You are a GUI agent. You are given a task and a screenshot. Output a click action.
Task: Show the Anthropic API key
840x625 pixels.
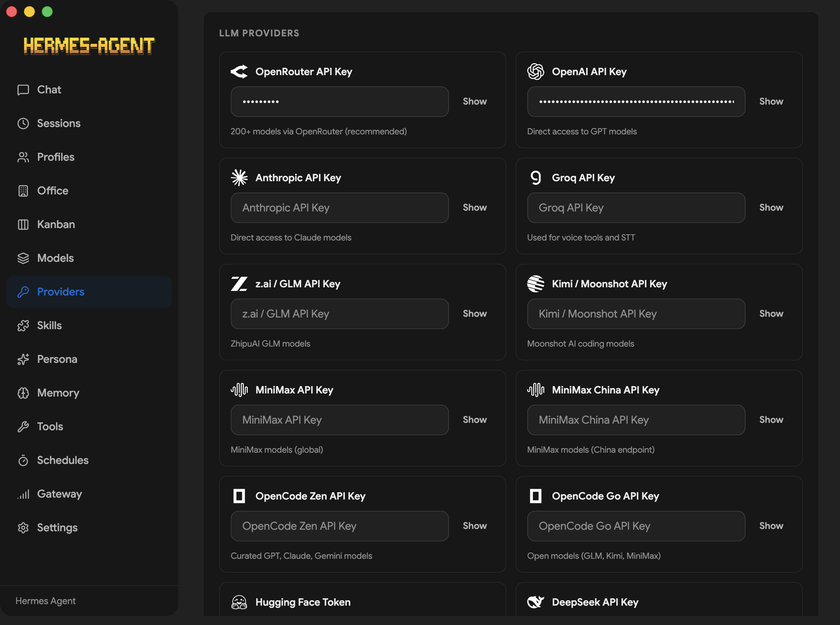(x=475, y=208)
